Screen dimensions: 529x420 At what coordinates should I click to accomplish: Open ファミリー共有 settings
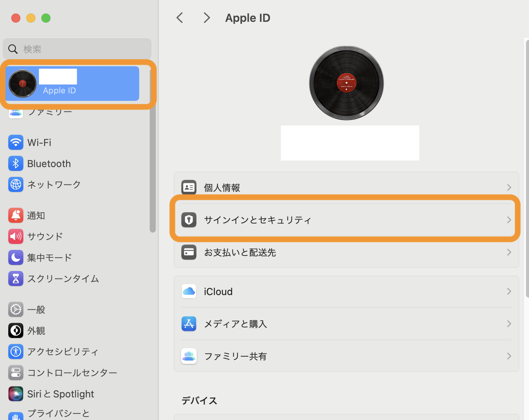pyautogui.click(x=346, y=356)
